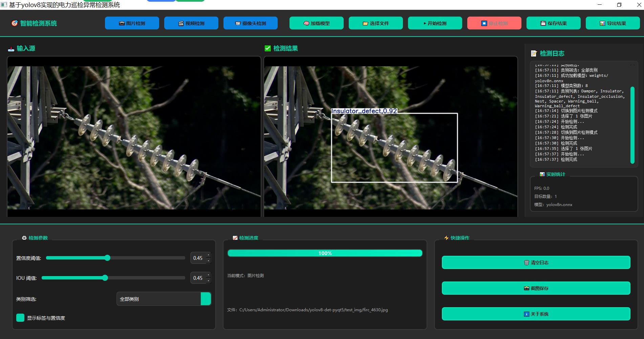
Task: Click the IOU 阈值 0.45 number field
Action: pos(198,278)
